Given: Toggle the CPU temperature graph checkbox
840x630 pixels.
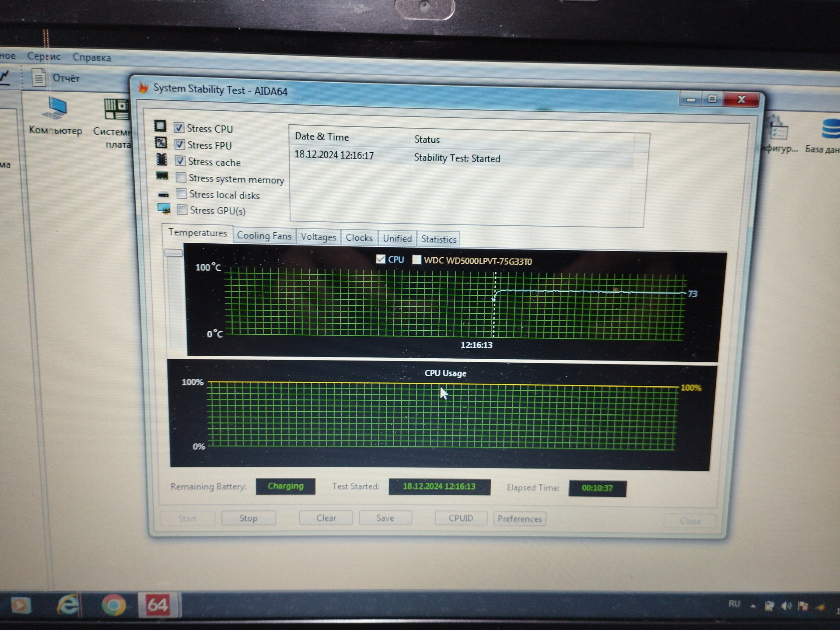Looking at the screenshot, I should (381, 259).
